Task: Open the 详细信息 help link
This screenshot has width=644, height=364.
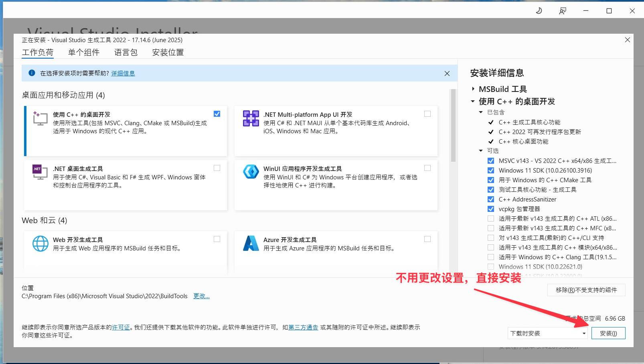Action: click(x=123, y=73)
